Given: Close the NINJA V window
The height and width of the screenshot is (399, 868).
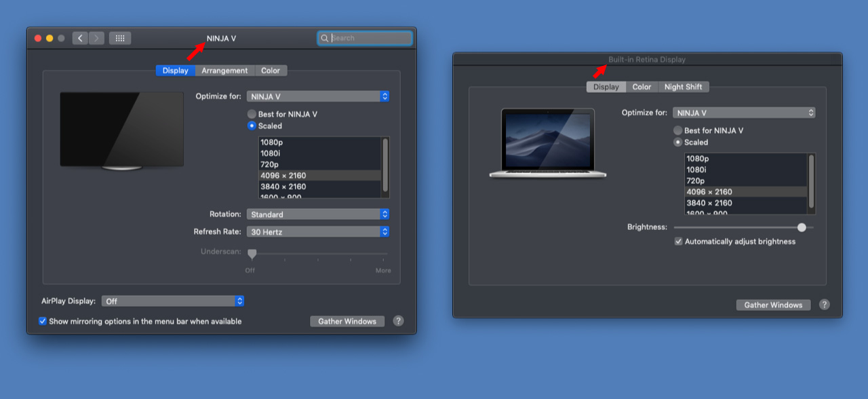Looking at the screenshot, I should (x=38, y=38).
